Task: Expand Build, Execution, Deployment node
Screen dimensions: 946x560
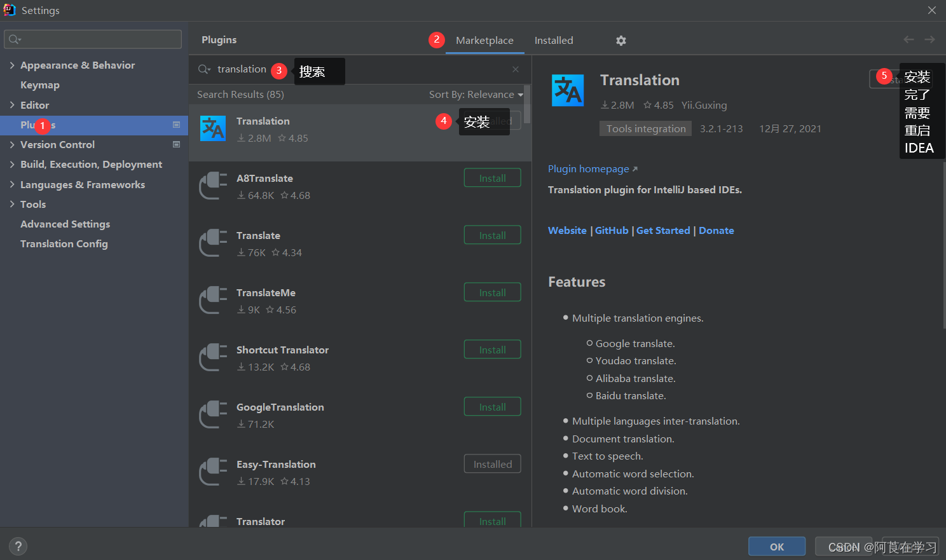Action: click(x=12, y=164)
